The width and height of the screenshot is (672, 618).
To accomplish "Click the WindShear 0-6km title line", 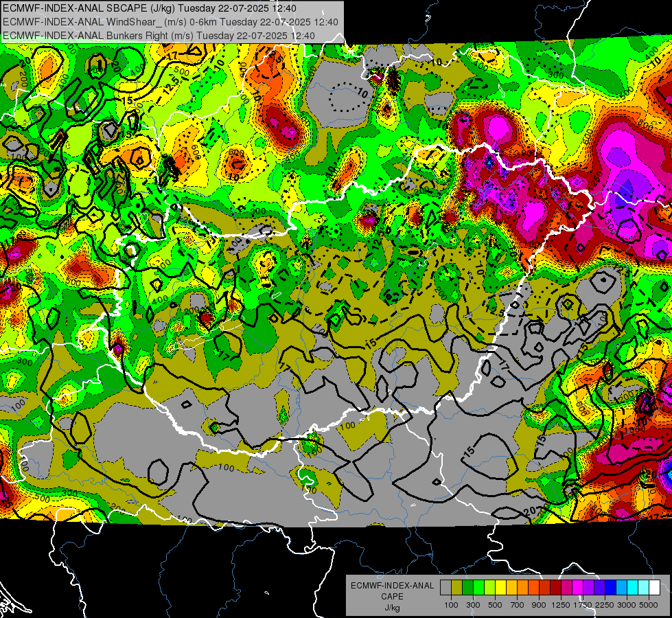I will point(170,22).
